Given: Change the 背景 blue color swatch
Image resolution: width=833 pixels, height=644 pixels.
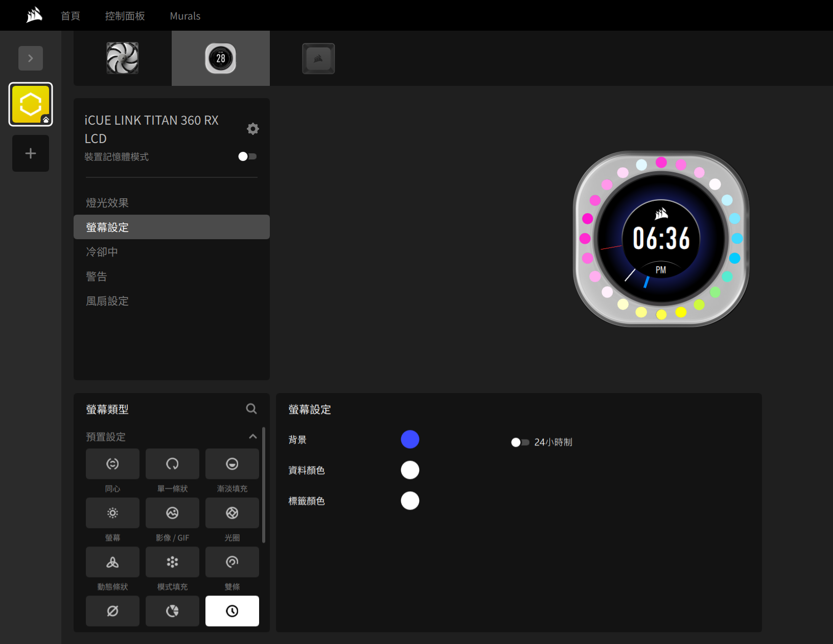Looking at the screenshot, I should point(410,440).
